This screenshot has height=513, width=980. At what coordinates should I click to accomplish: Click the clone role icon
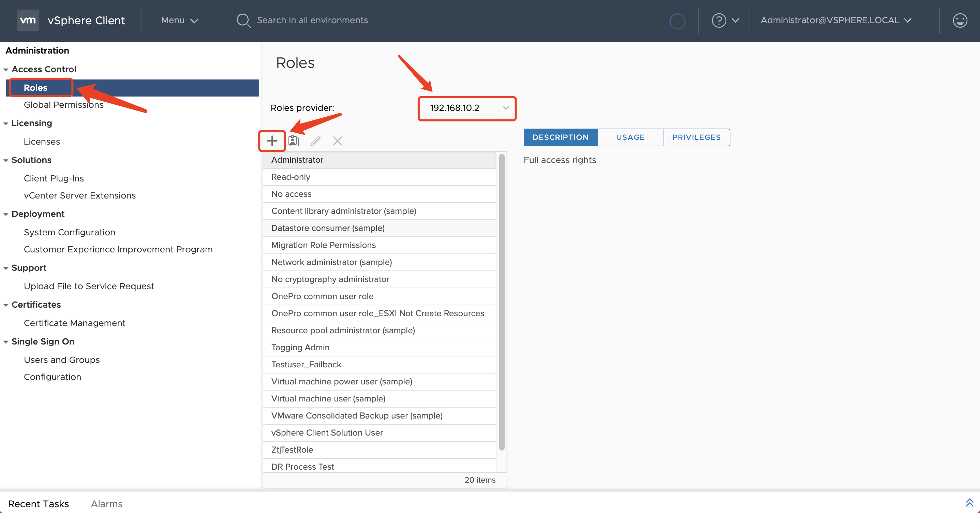(x=293, y=141)
